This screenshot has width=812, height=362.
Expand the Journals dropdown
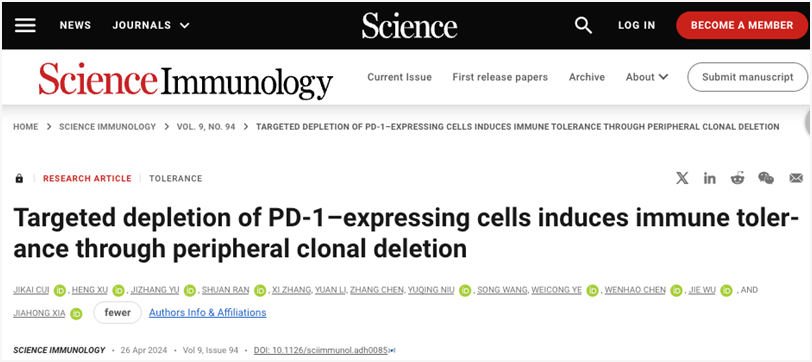point(151,25)
